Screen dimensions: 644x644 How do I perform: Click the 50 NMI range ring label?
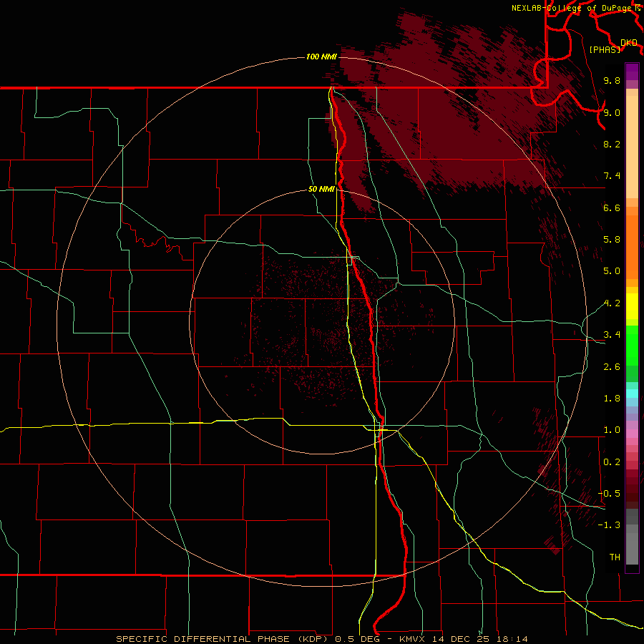click(321, 189)
